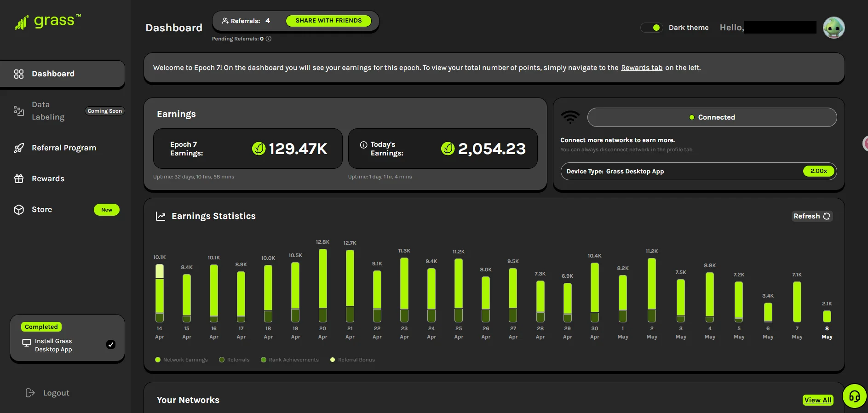Click the Data Labeling icon
This screenshot has height=413, width=868.
pos(19,111)
